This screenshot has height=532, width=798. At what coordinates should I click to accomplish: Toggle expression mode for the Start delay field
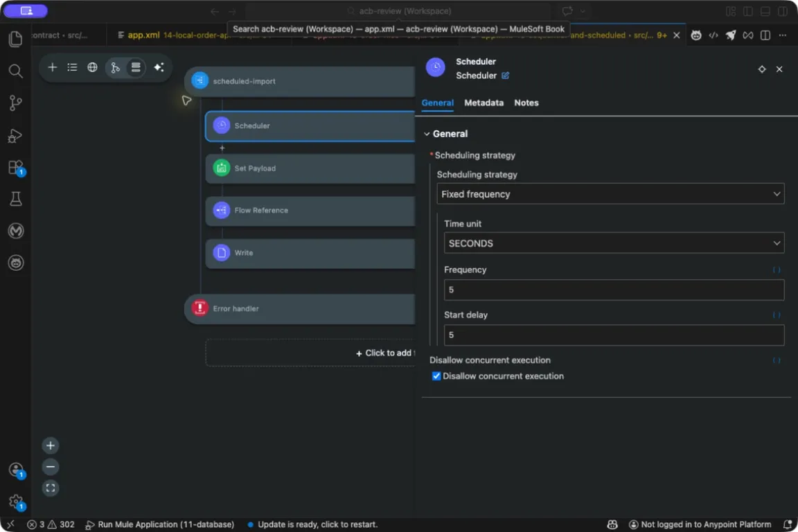point(776,315)
